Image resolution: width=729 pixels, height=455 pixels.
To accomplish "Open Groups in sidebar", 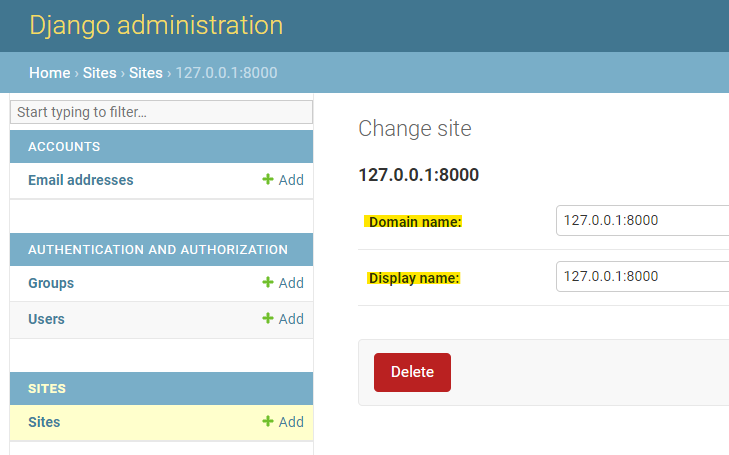I will pos(51,283).
